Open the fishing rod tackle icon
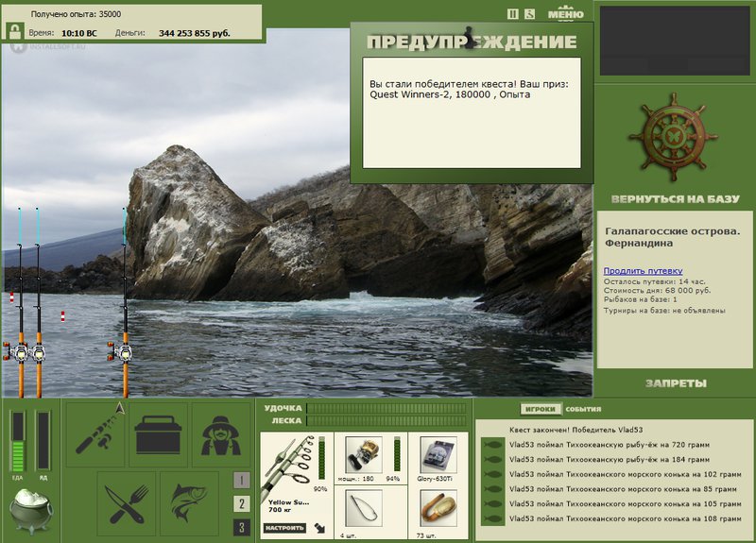The image size is (756, 543). tap(95, 435)
